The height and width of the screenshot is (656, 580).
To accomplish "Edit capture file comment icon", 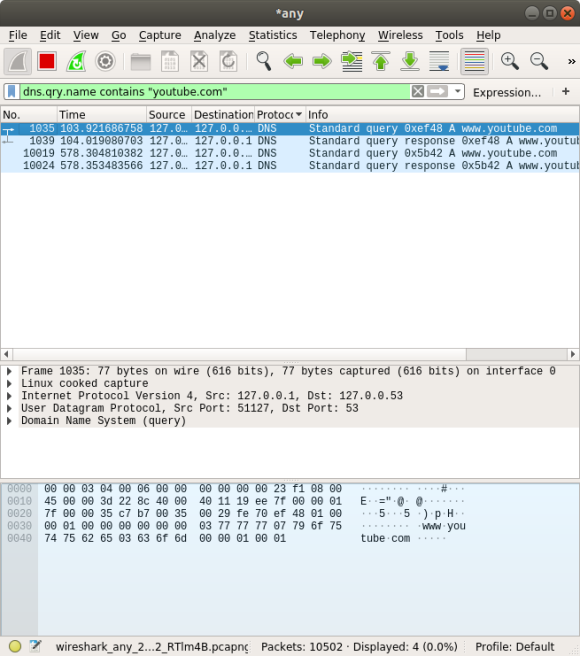I will pos(36,646).
